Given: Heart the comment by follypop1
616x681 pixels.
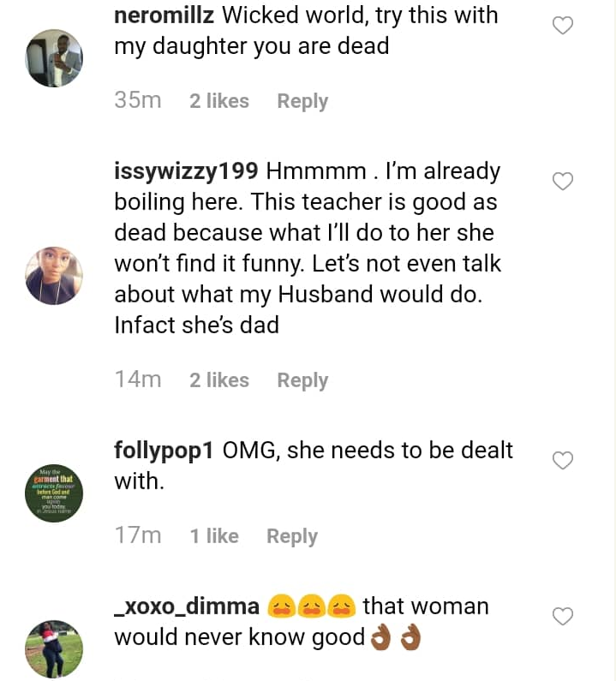Looking at the screenshot, I should click(562, 461).
